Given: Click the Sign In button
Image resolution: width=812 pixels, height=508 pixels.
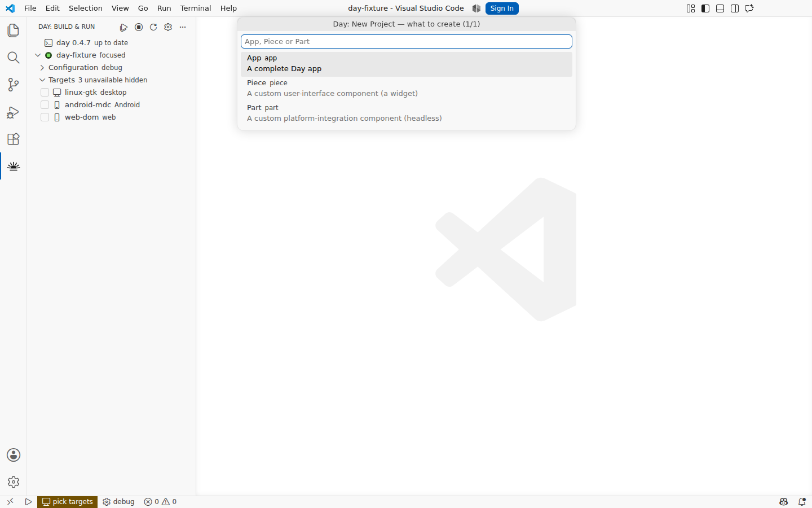Looking at the screenshot, I should click(x=502, y=8).
